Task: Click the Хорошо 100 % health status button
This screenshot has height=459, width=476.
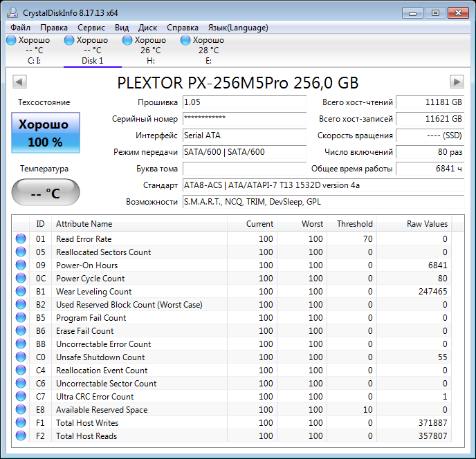Action: [x=46, y=133]
